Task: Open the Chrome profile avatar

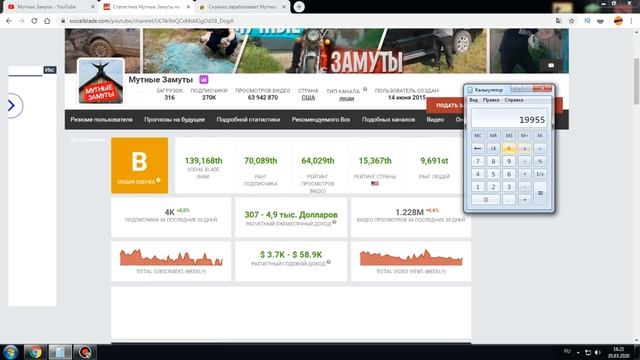Action: pyautogui.click(x=618, y=21)
